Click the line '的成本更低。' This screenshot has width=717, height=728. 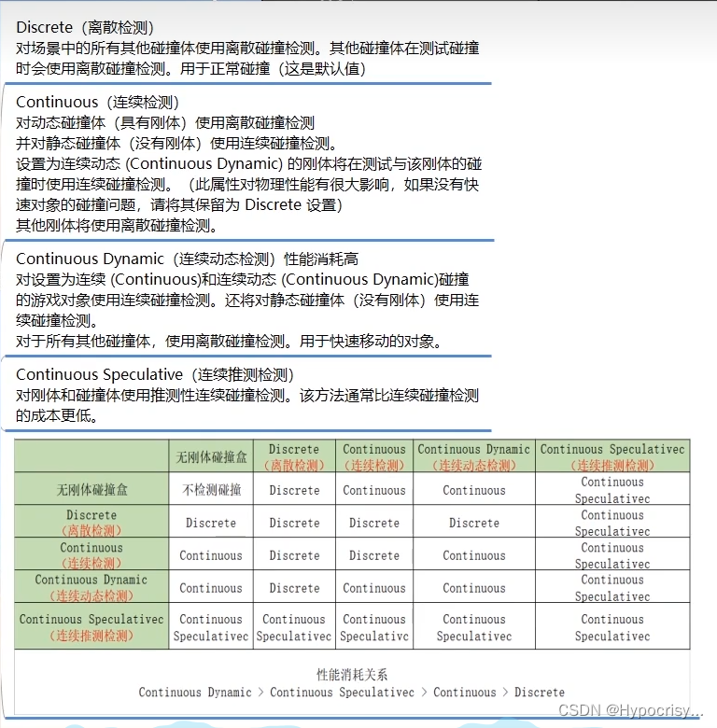(x=57, y=415)
